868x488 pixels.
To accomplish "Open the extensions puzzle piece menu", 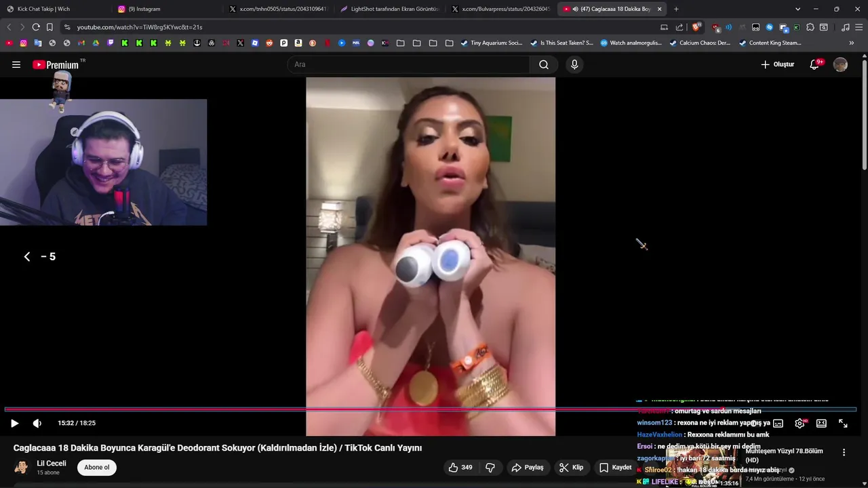I will 810,27.
